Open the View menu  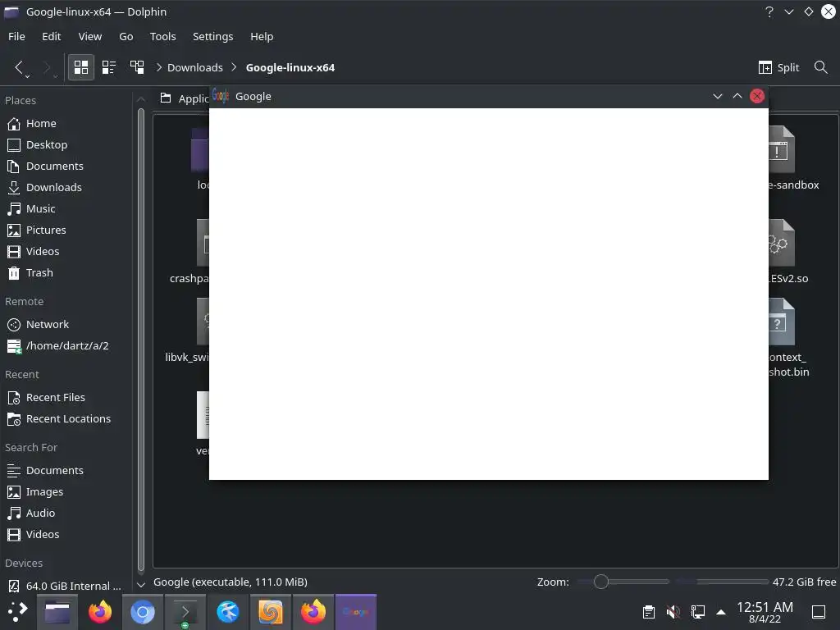[90, 36]
